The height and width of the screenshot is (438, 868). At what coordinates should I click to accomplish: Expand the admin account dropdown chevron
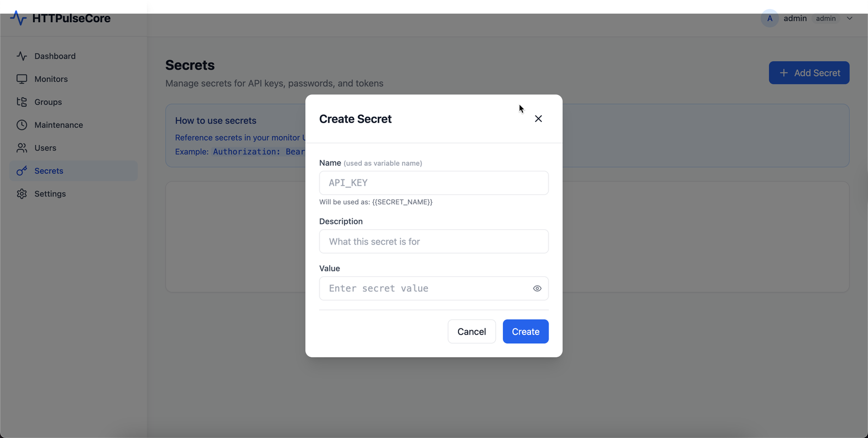point(850,18)
